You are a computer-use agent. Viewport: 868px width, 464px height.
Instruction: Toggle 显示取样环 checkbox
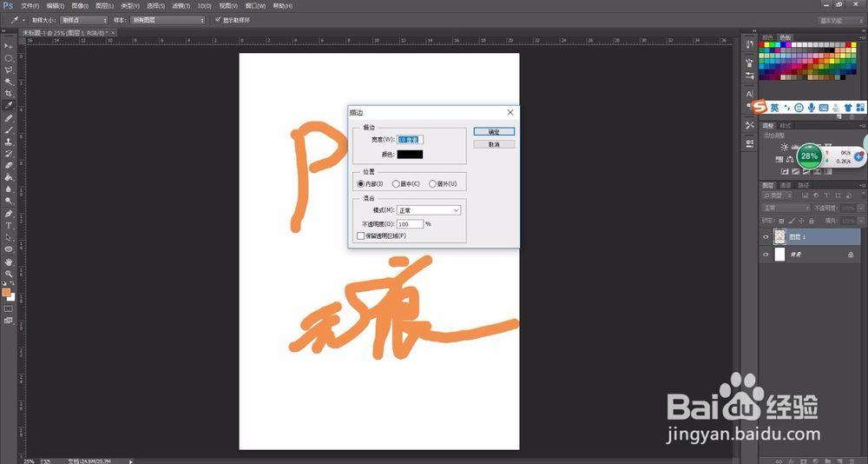point(218,20)
